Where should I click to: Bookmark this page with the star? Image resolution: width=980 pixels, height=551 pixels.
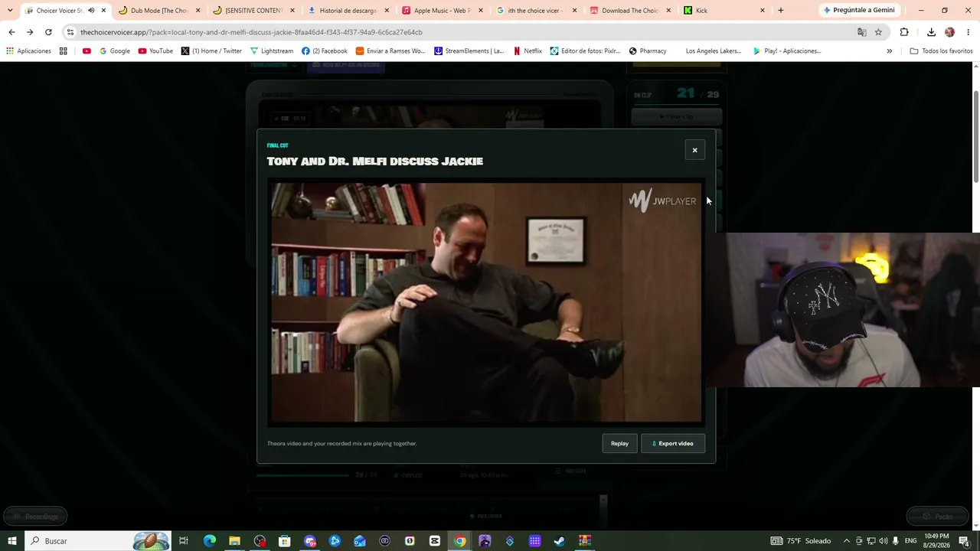(x=878, y=32)
